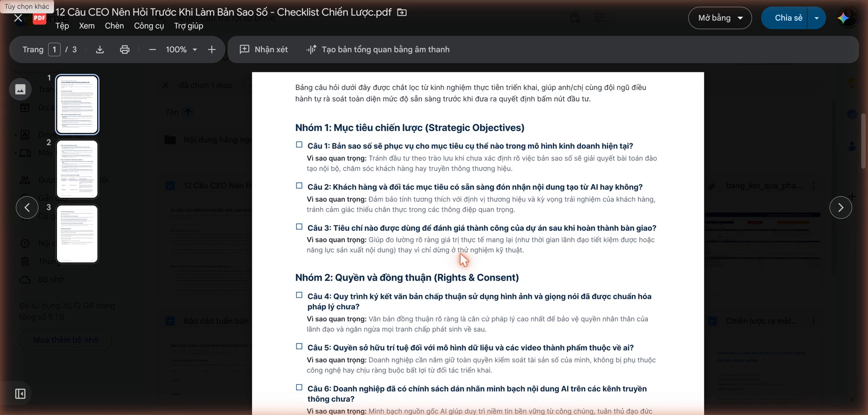The height and width of the screenshot is (415, 868).
Task: Expand the arrow next to Chia sẻ
Action: (x=816, y=18)
